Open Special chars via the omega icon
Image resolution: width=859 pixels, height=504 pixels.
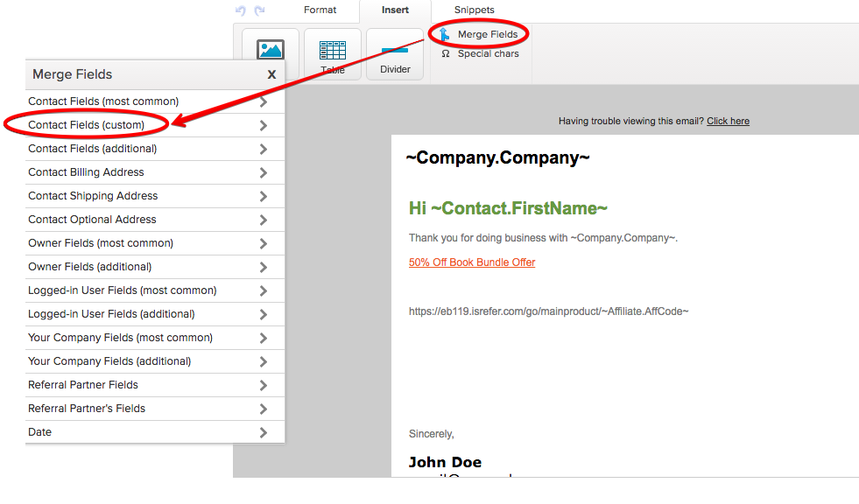(x=446, y=53)
